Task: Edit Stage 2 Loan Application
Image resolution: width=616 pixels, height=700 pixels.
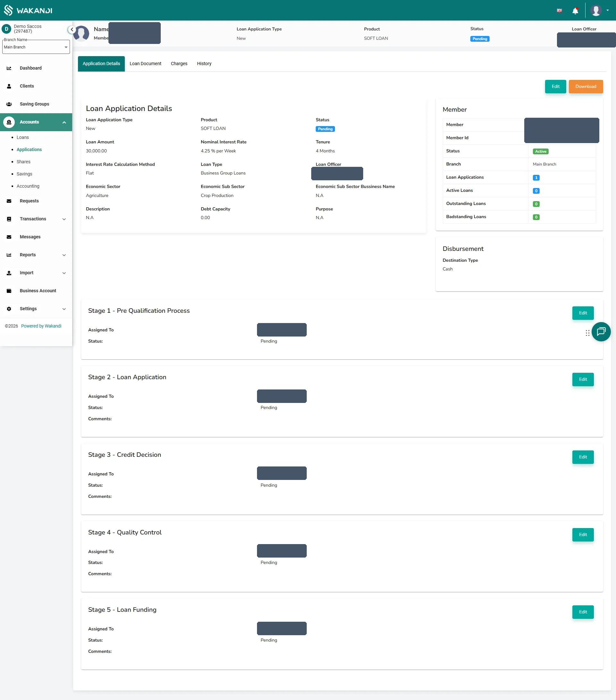Action: pyautogui.click(x=583, y=380)
